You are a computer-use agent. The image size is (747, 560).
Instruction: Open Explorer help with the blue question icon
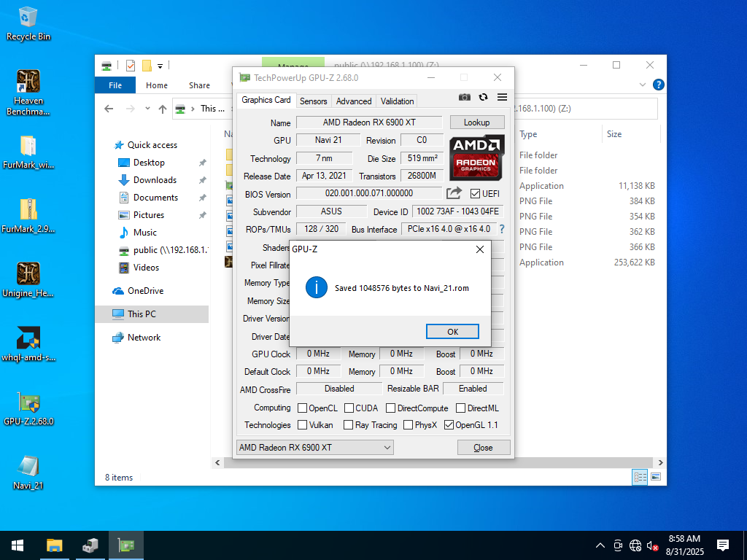pyautogui.click(x=659, y=85)
